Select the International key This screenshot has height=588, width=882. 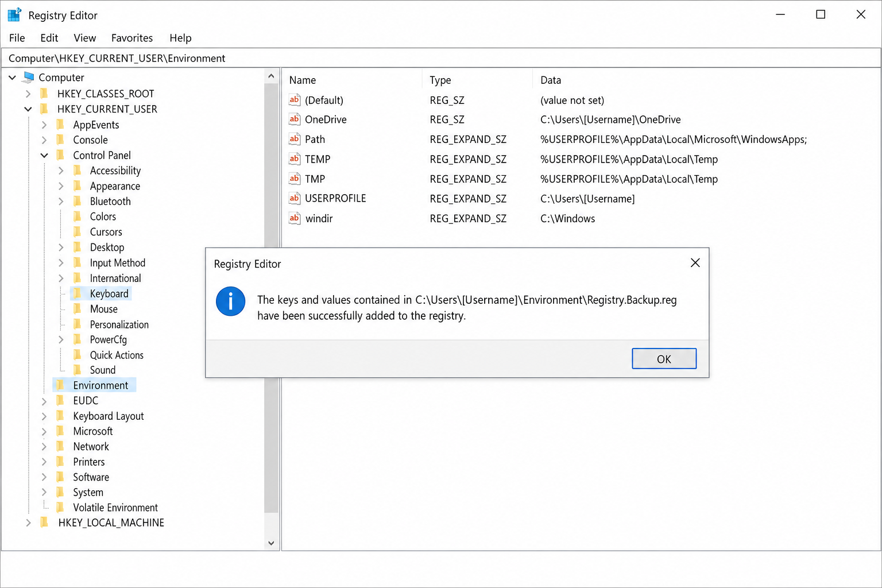(x=115, y=278)
